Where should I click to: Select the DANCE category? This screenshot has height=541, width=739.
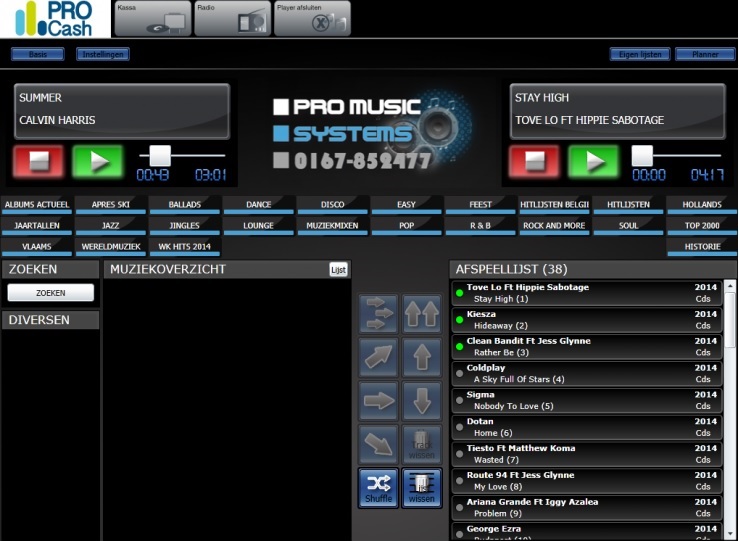coord(259,205)
